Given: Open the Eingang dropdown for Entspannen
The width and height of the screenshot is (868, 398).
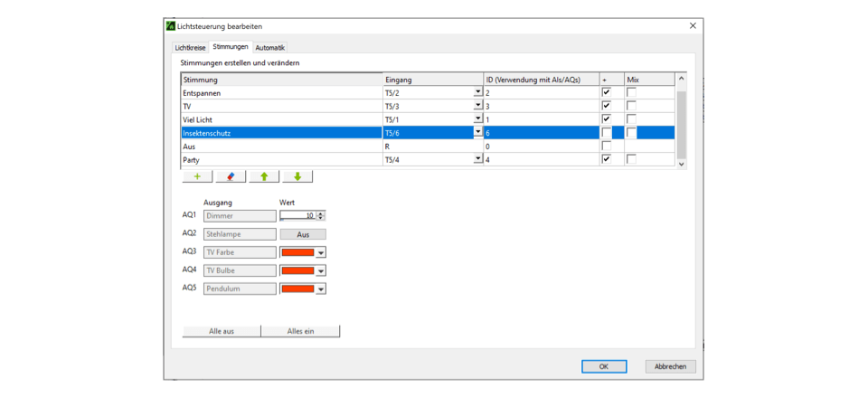Looking at the screenshot, I should point(477,93).
